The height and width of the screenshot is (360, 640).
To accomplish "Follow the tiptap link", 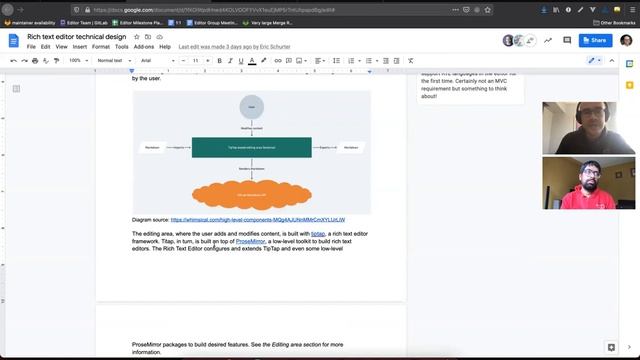I will [318, 234].
